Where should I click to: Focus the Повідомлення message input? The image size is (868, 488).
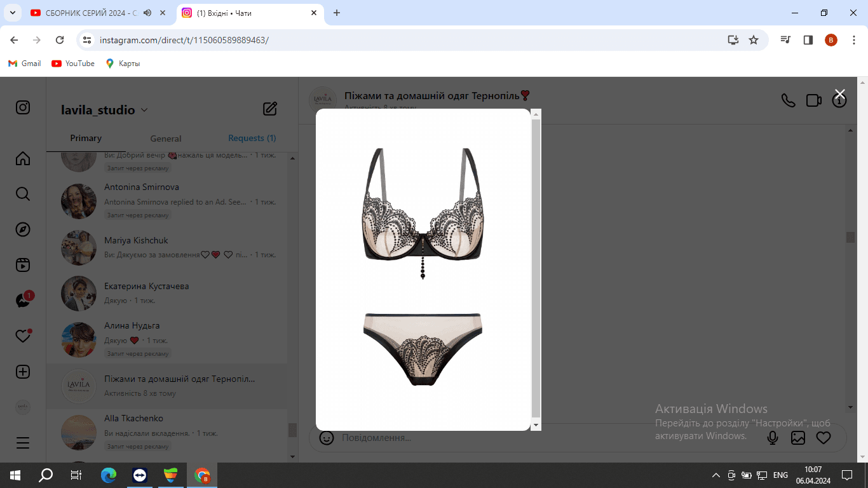(x=546, y=438)
